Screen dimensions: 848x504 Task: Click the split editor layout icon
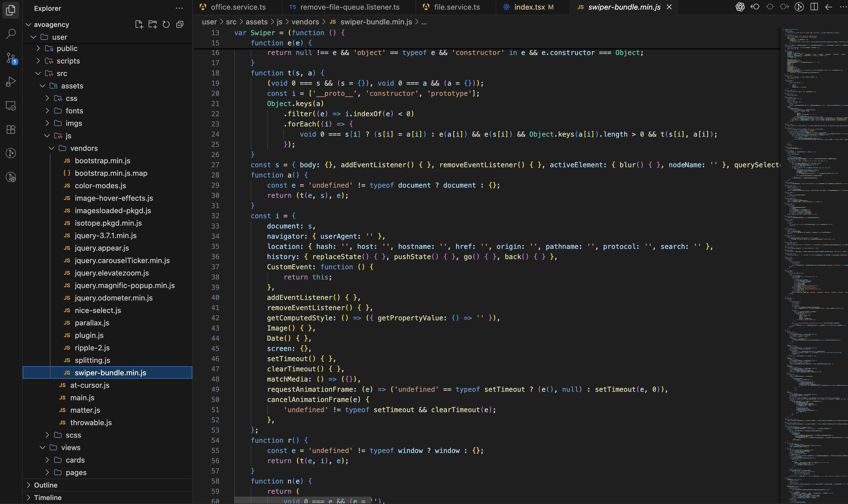coord(814,7)
